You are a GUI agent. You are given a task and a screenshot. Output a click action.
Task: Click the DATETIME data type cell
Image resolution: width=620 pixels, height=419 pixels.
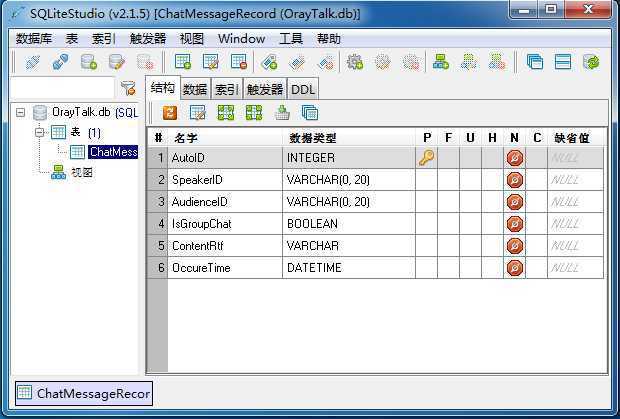349,268
